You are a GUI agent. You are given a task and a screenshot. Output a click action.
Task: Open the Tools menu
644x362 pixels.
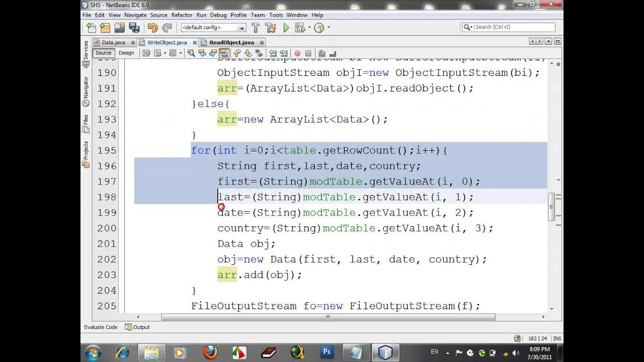(x=276, y=15)
